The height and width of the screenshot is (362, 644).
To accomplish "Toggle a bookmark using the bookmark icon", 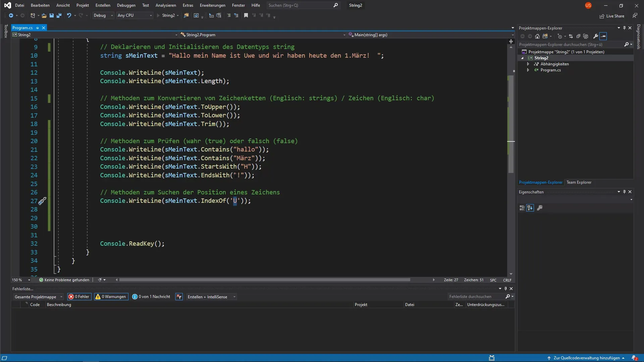I will coord(246,15).
